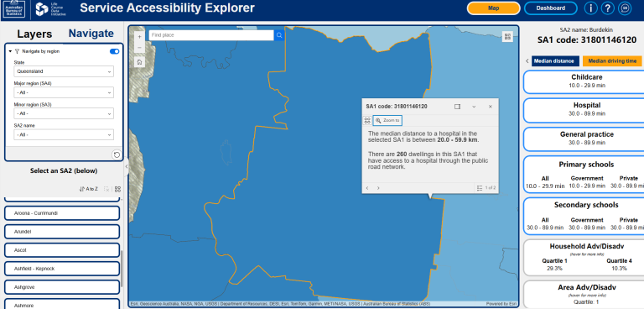Select Aroona - Currimundi from SA2 list
Viewport: 644px width, 309px height.
pyautogui.click(x=62, y=213)
